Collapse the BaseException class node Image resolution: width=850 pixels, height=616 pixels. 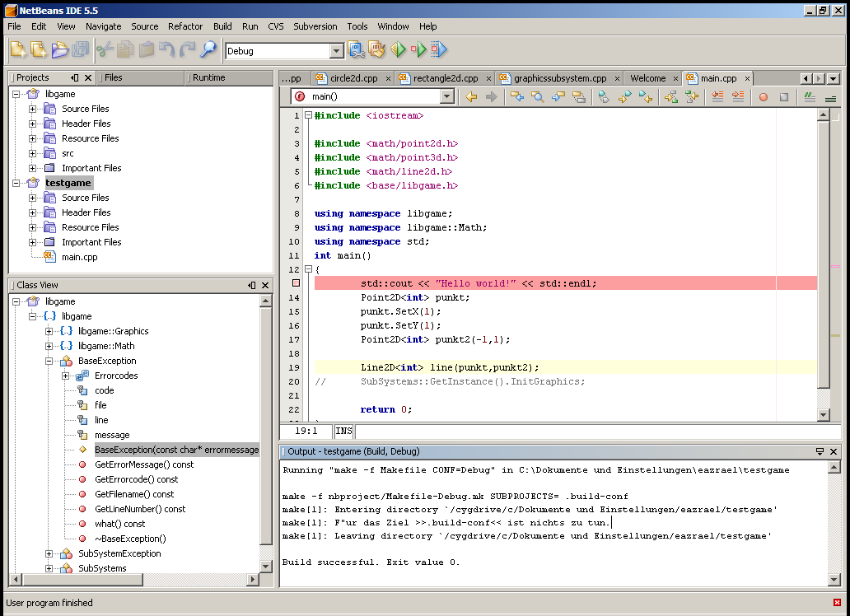pyautogui.click(x=49, y=361)
